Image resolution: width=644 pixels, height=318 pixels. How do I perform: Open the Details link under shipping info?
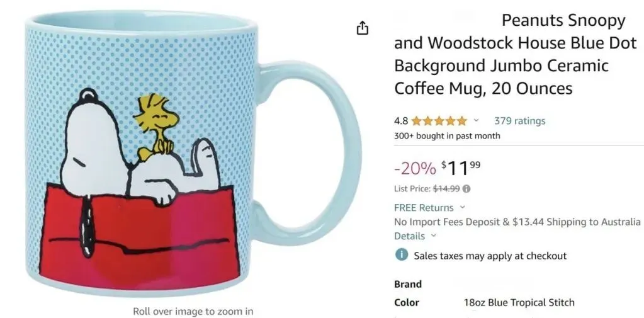coord(409,236)
